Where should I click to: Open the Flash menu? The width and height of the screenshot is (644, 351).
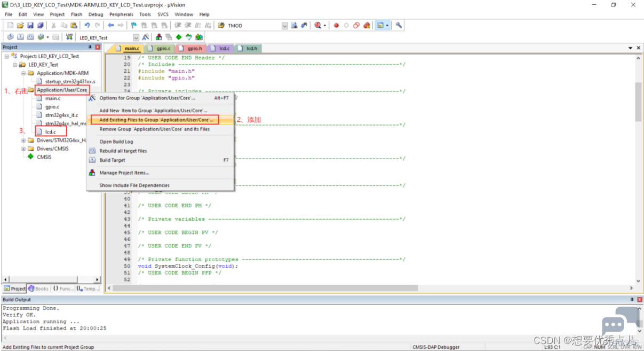(76, 14)
